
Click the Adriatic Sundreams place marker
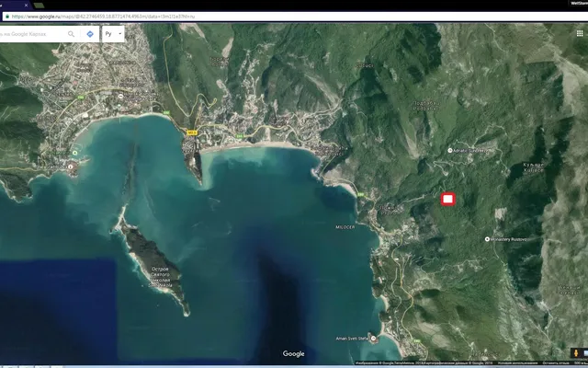click(450, 151)
